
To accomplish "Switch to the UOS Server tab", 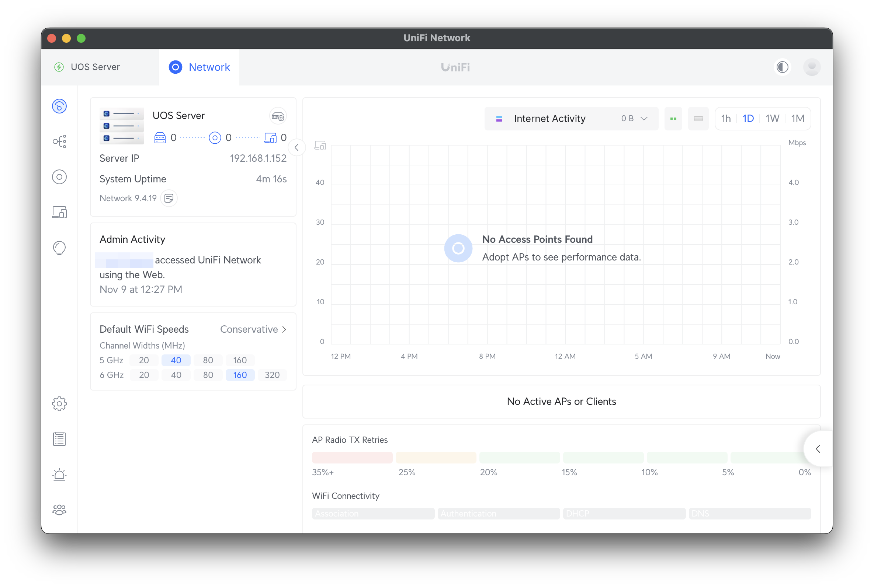I will point(96,67).
